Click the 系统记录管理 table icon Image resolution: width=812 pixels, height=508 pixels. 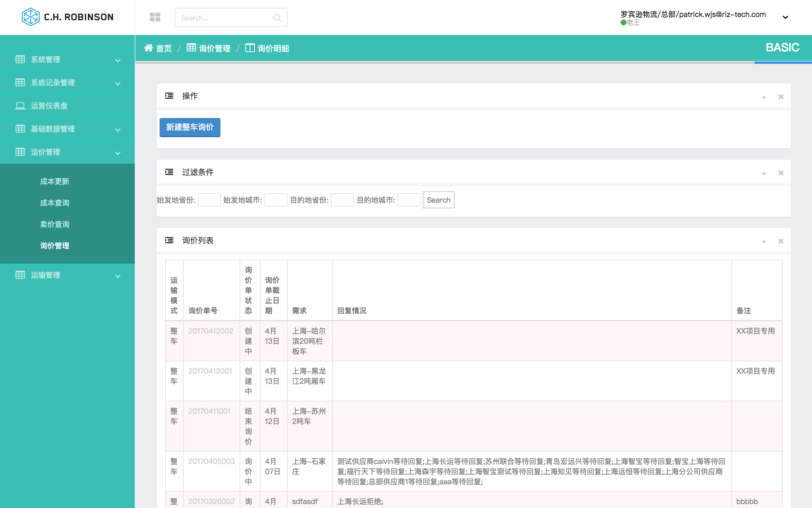coord(20,83)
